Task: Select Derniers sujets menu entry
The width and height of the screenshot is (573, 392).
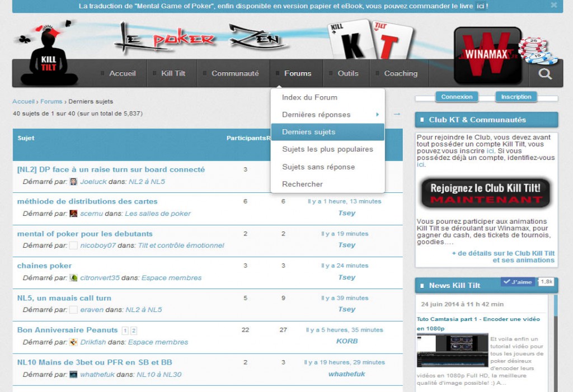Action: tap(328, 132)
